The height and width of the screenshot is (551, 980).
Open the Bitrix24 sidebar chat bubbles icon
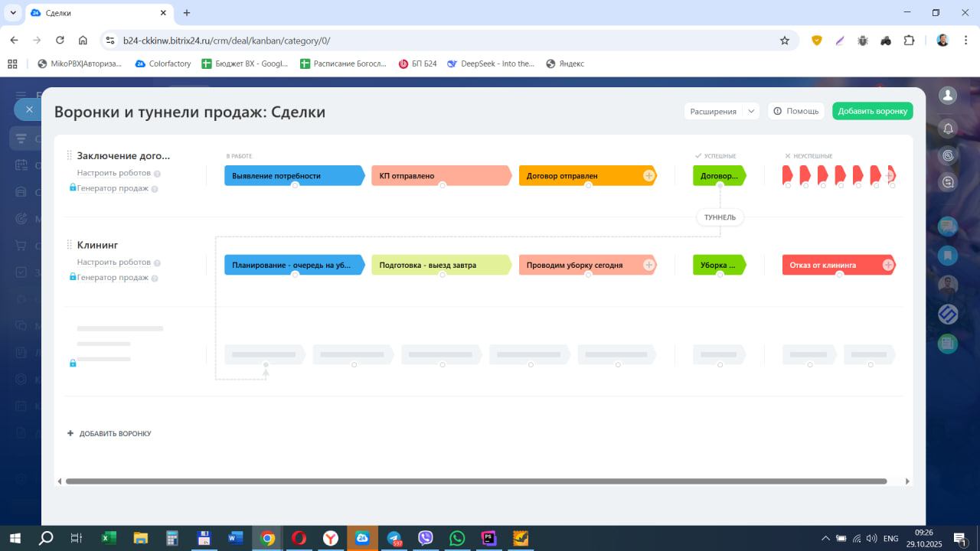(948, 226)
